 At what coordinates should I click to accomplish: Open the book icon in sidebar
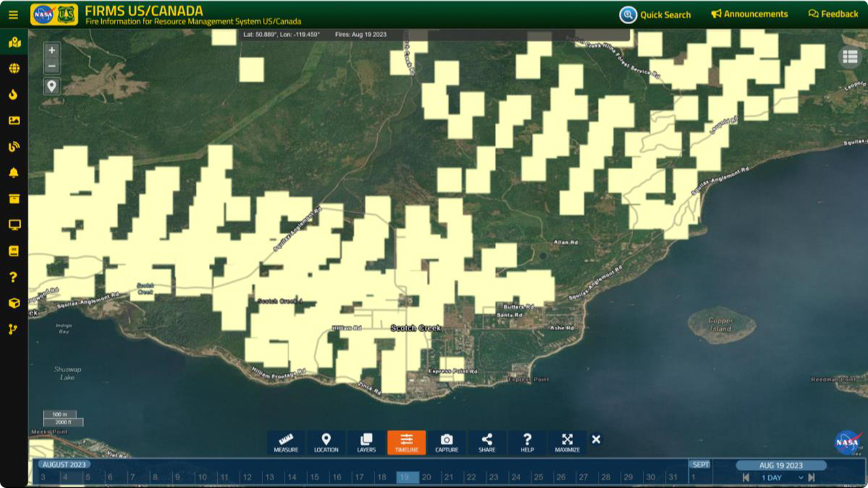pyautogui.click(x=14, y=251)
